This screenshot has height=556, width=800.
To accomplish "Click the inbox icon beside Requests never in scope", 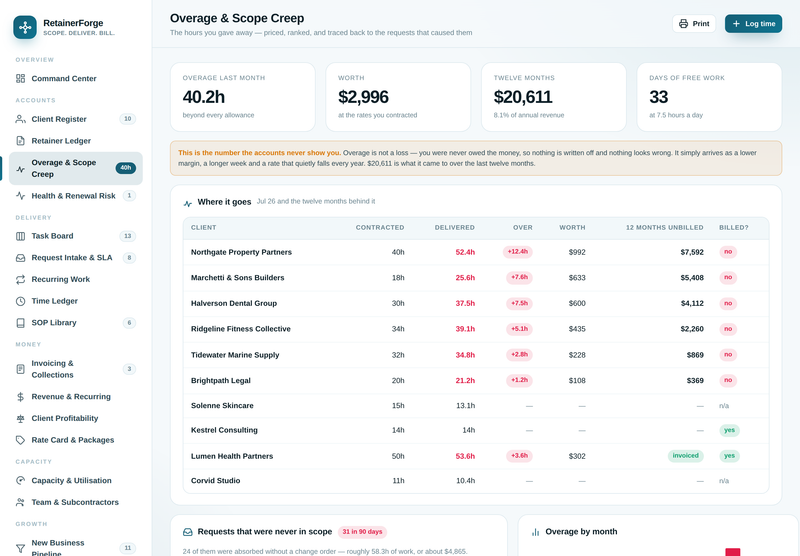I will pos(188,532).
